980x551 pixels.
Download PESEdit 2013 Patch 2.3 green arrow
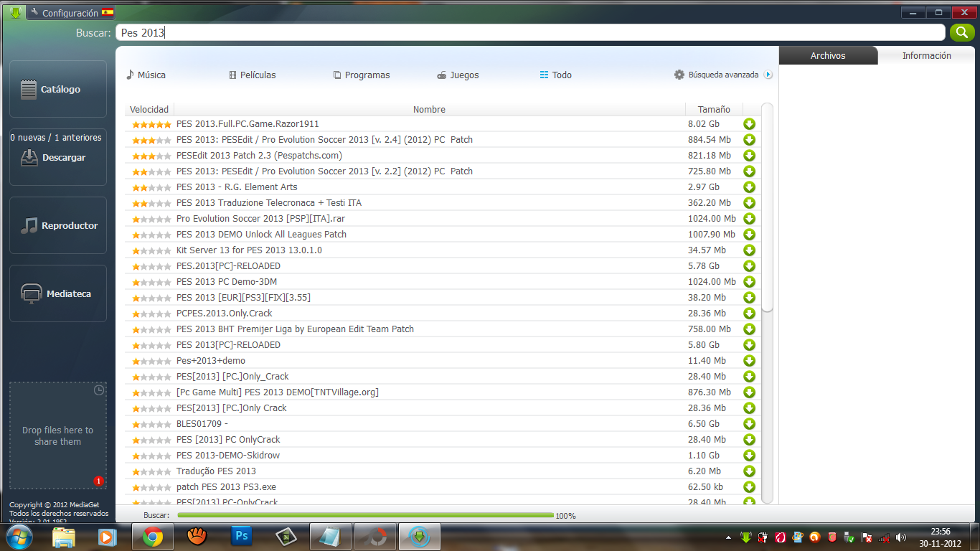(x=750, y=156)
